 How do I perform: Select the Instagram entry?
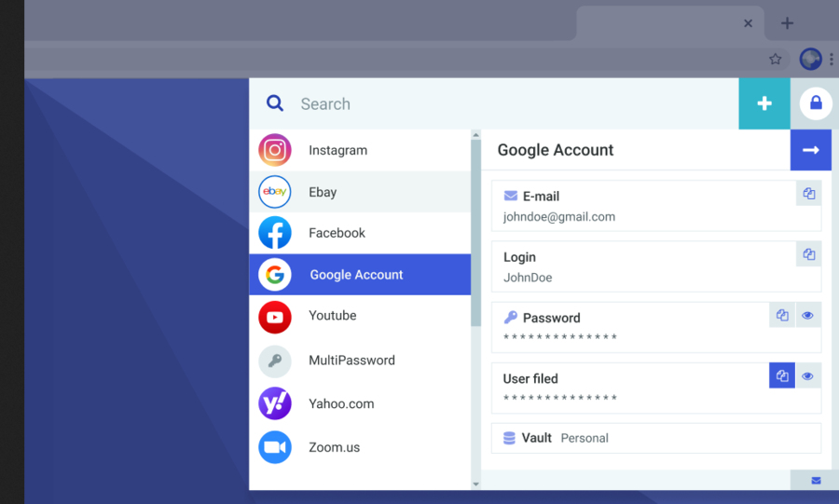[360, 150]
